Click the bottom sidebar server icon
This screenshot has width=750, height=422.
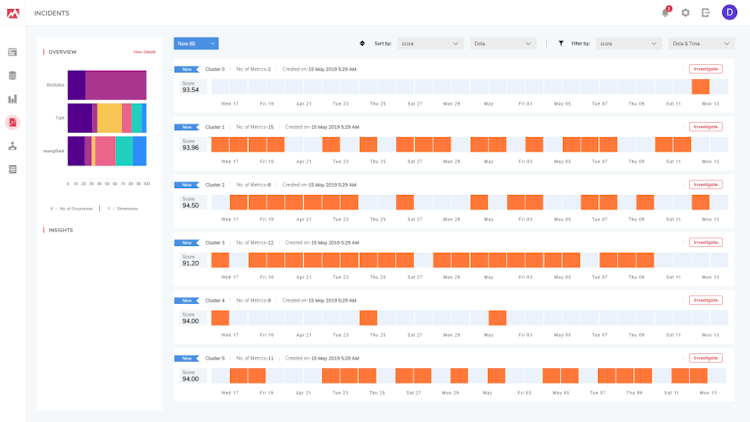(13, 169)
